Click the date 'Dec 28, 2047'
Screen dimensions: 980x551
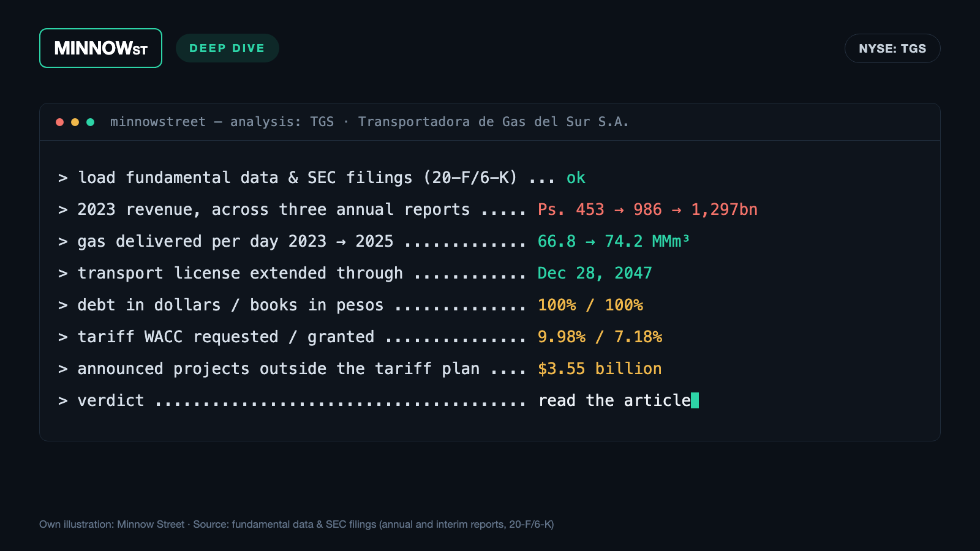[595, 273]
